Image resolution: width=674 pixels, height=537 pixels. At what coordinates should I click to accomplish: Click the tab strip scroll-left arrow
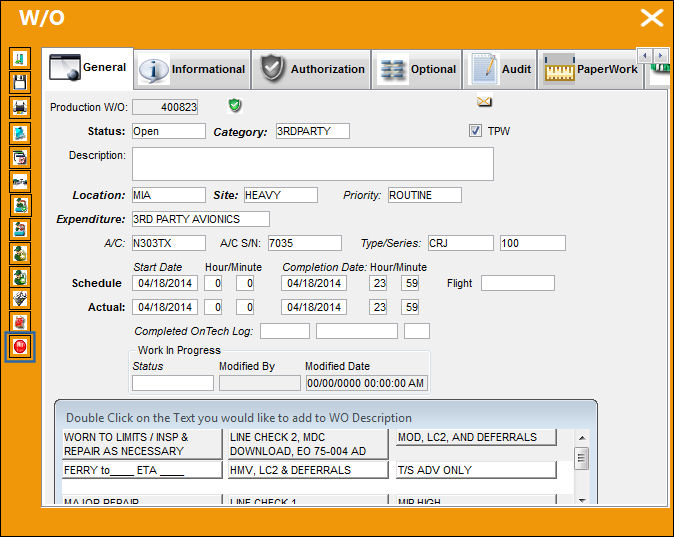tap(645, 55)
